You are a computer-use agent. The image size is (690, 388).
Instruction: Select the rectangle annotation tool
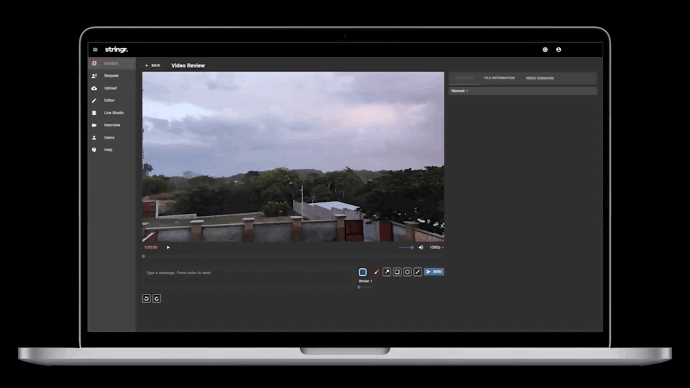[x=397, y=272]
